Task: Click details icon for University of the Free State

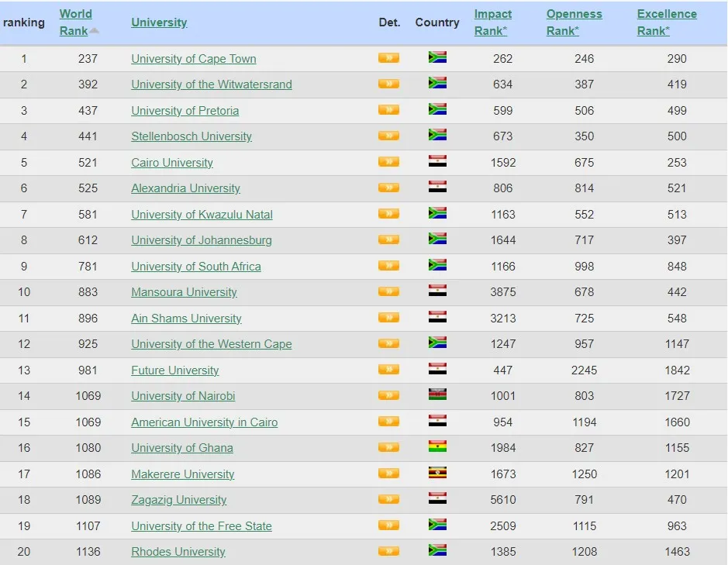Action: point(388,525)
